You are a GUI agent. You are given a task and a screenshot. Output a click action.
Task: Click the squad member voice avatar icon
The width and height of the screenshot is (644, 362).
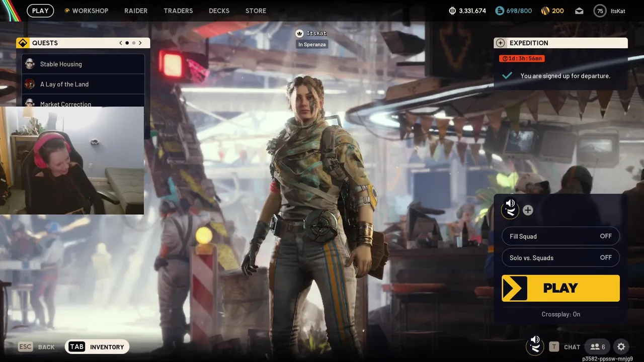coord(510,209)
